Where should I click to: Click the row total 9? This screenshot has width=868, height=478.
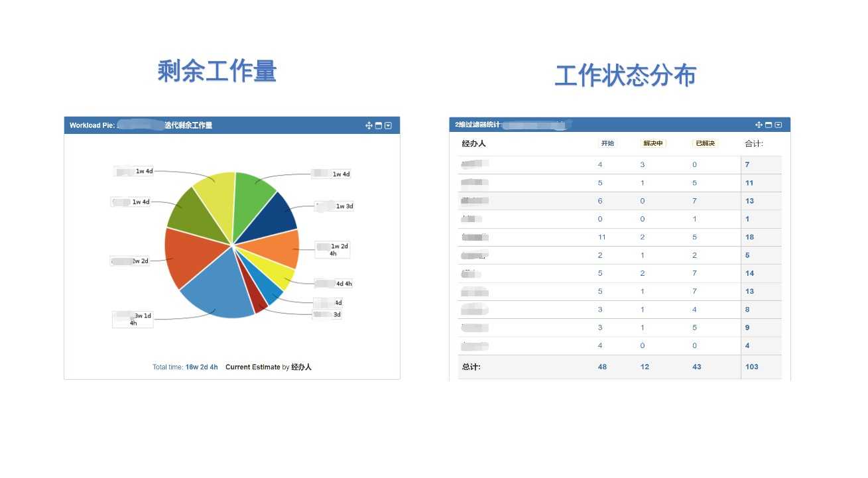pos(747,327)
